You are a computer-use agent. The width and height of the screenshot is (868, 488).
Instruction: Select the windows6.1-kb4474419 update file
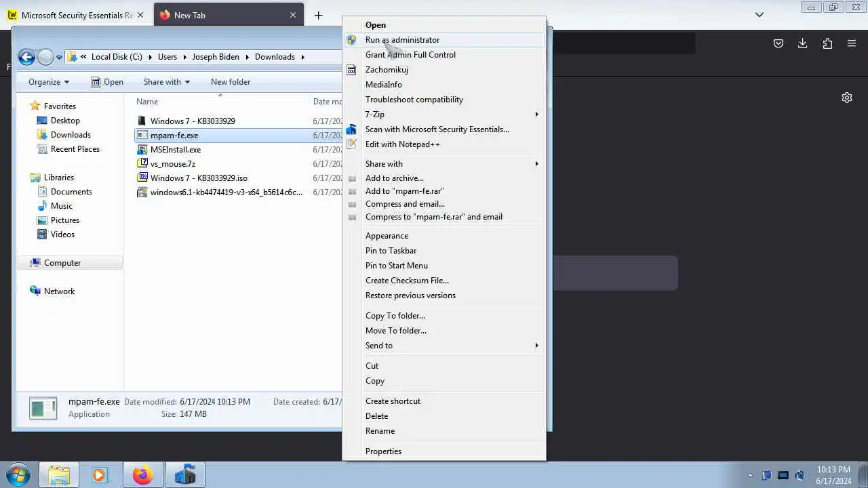[x=226, y=192]
